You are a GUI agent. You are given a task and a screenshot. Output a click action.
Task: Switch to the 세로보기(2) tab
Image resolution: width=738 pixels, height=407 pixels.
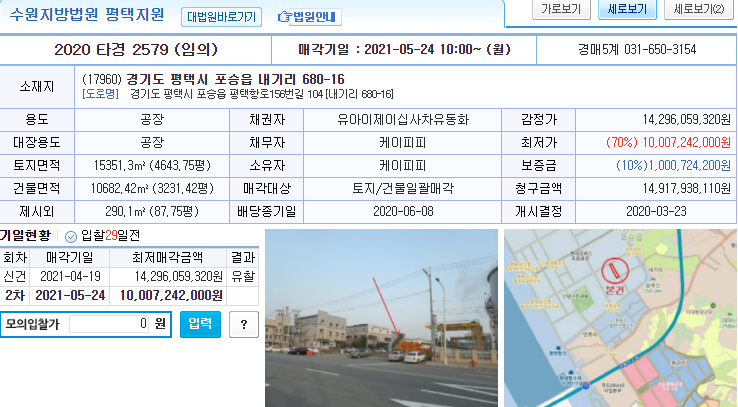click(699, 9)
